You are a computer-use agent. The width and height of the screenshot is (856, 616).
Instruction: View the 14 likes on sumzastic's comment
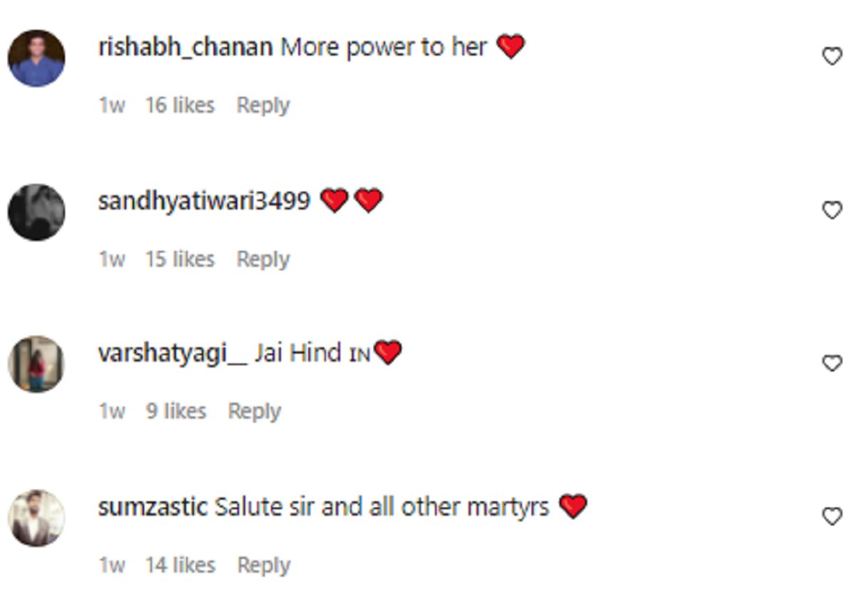(x=180, y=565)
